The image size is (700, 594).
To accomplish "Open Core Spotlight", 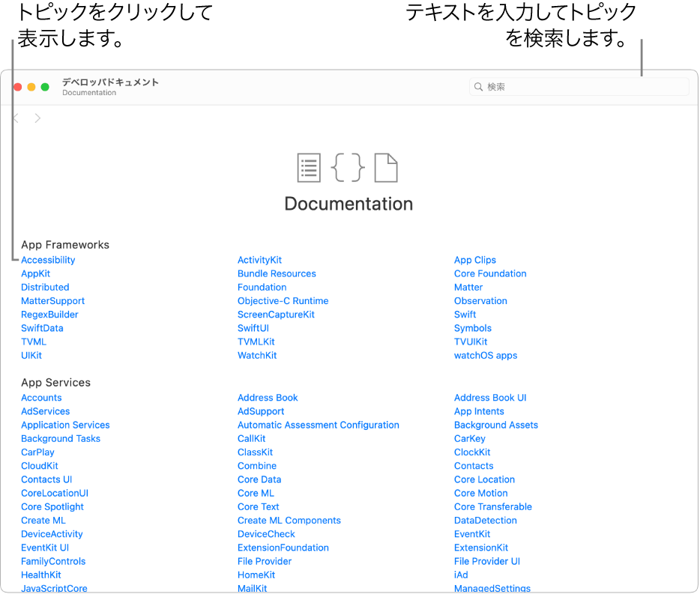I will [x=52, y=507].
